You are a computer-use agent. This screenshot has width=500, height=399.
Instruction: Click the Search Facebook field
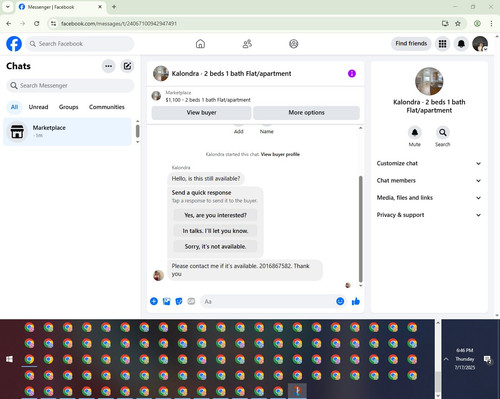coord(80,44)
